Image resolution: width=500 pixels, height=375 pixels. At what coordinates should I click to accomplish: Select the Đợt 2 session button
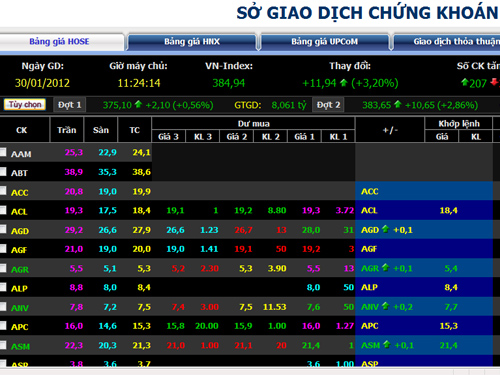[x=328, y=105]
